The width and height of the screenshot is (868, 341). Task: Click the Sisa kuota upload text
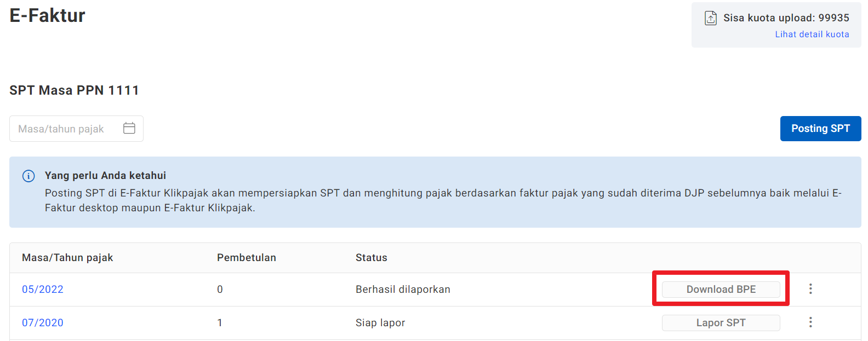[x=786, y=18]
